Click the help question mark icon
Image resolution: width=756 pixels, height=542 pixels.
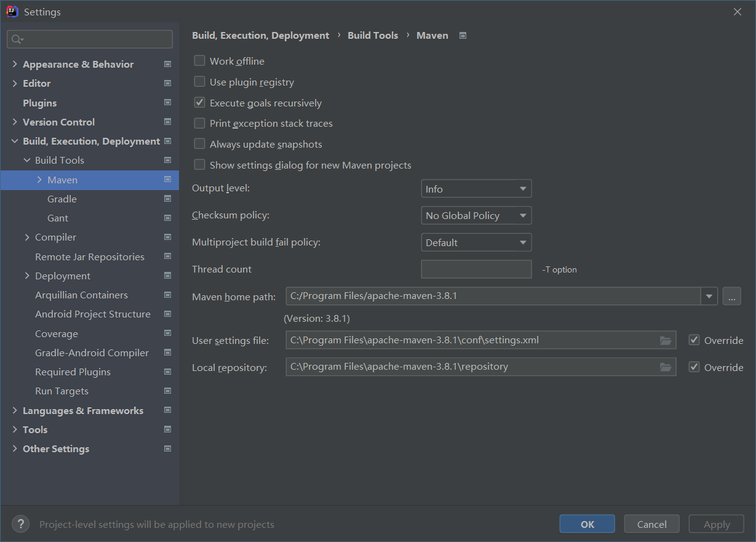tap(20, 524)
